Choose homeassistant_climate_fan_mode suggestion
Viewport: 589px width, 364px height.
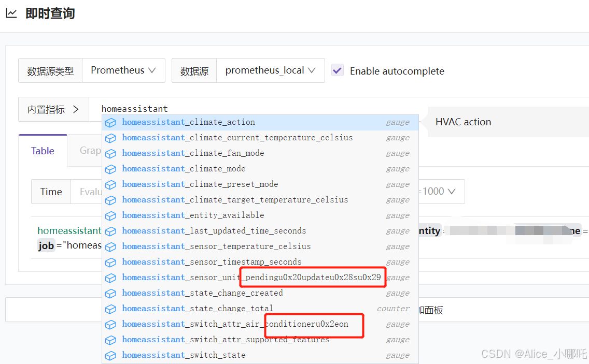[x=260, y=153]
